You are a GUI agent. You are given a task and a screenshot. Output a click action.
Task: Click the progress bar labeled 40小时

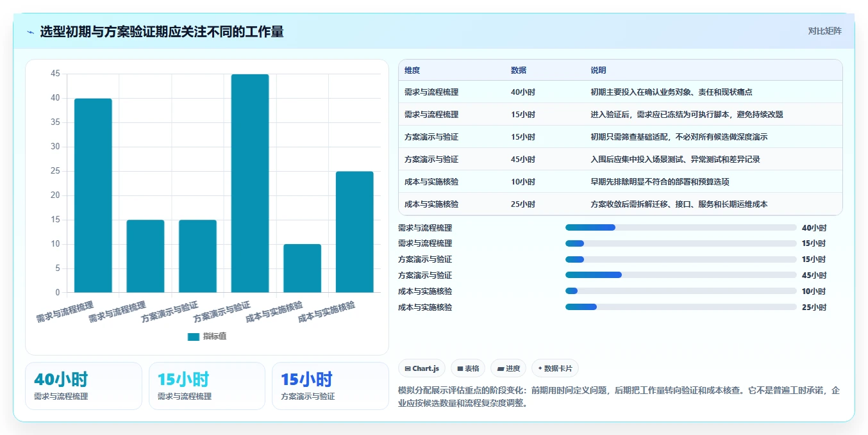click(x=681, y=227)
